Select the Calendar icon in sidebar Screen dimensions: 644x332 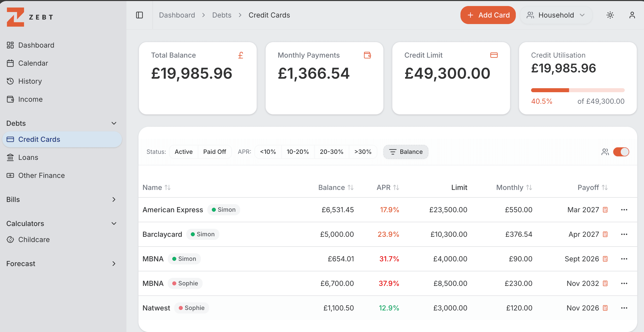[10, 63]
